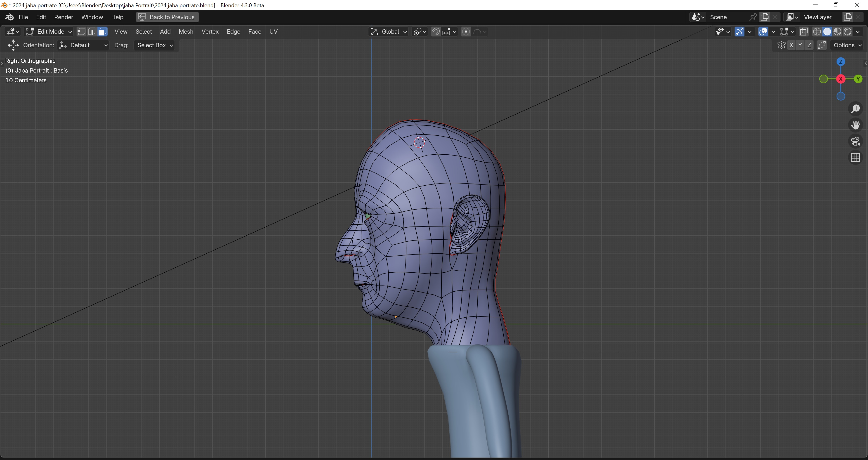
Task: Open the Render menu
Action: (x=63, y=17)
